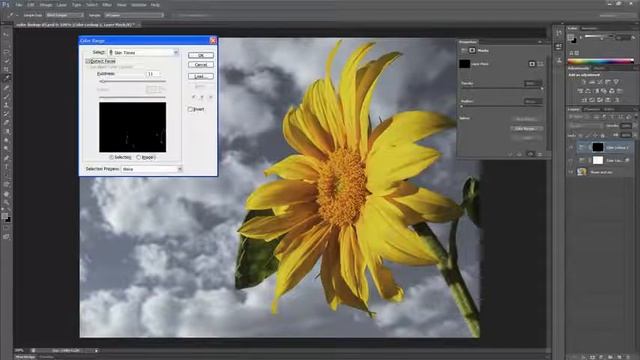
Task: Select the Eyedropper tool in toolbox
Action: click(x=6, y=78)
